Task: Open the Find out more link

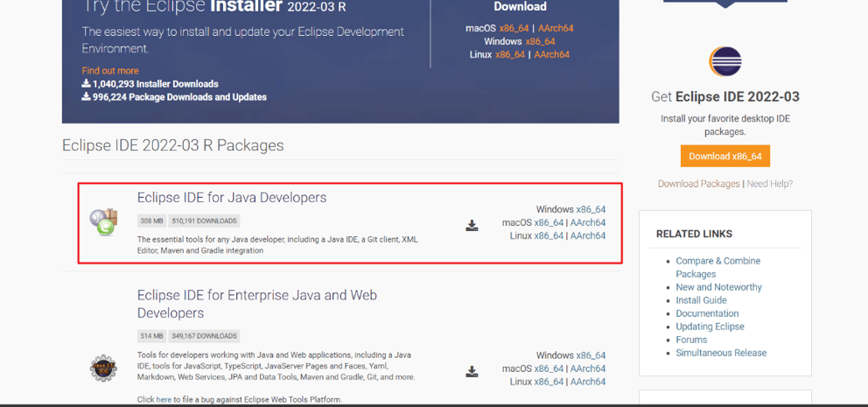Action: pos(110,71)
